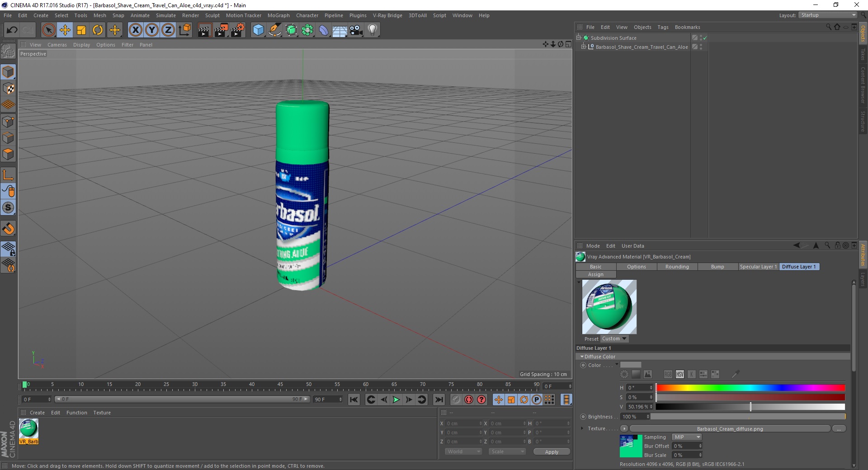868x470 pixels.
Task: Click the Undo arrow icon
Action: (x=12, y=30)
